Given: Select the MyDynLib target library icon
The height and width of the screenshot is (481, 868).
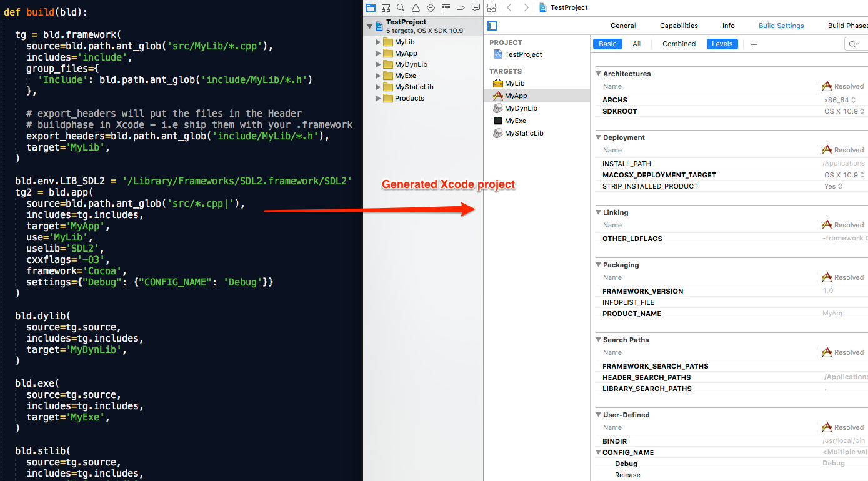Looking at the screenshot, I should (498, 108).
